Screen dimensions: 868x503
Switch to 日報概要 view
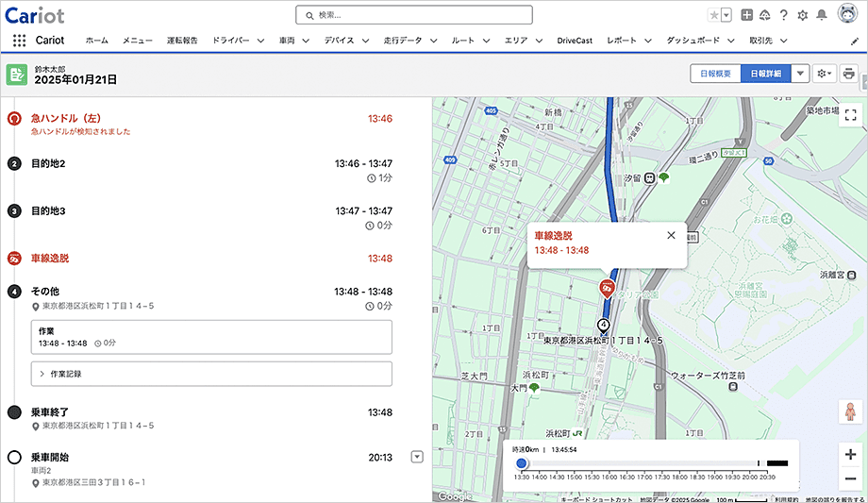click(x=715, y=74)
